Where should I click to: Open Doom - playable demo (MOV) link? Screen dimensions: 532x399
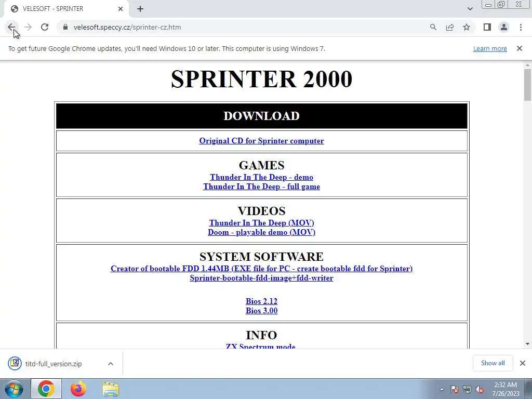pyautogui.click(x=262, y=232)
